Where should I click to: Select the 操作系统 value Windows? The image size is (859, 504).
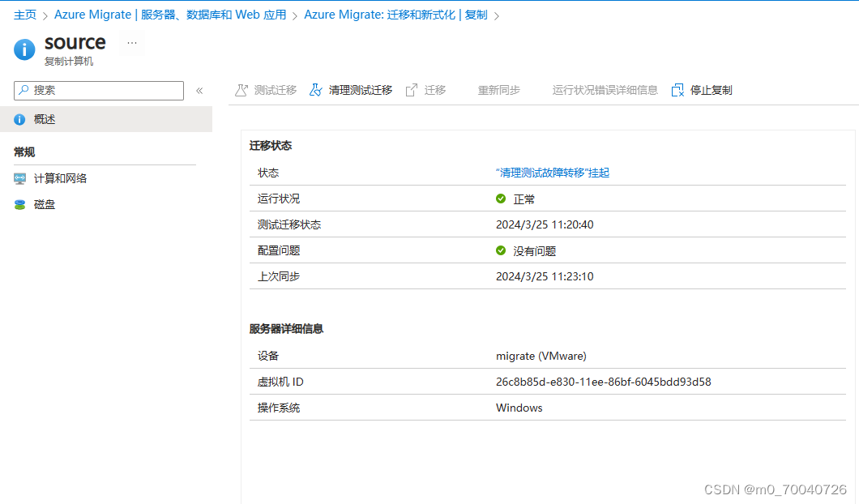tap(519, 408)
